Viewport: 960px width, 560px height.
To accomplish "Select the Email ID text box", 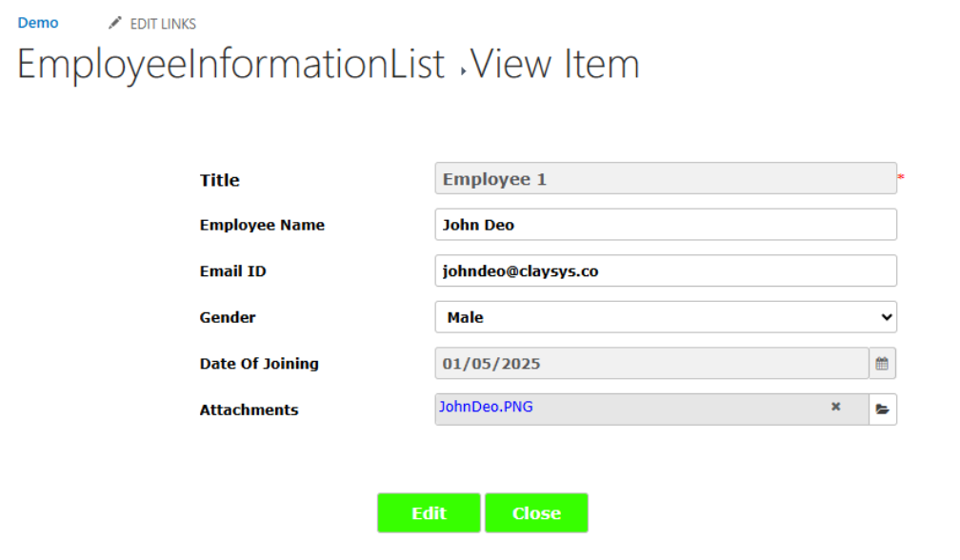I will click(666, 270).
